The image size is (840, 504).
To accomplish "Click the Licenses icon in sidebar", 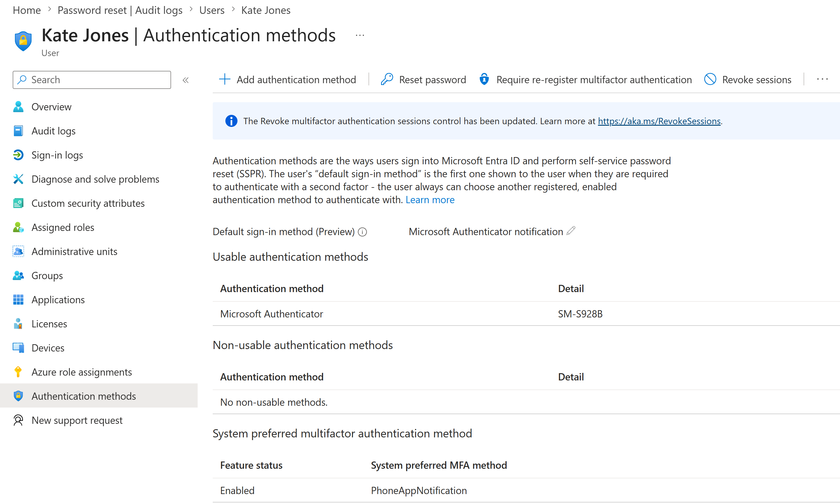I will (x=18, y=324).
